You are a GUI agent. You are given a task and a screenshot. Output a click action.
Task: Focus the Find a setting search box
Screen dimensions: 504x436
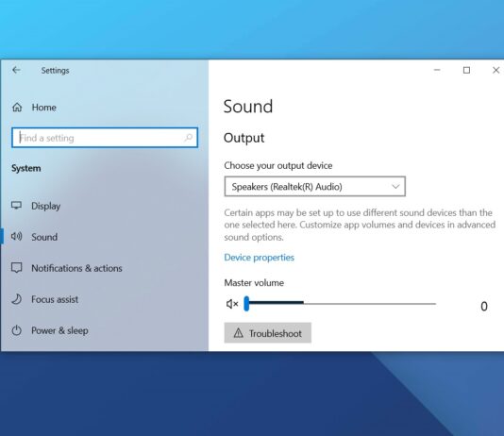[105, 138]
